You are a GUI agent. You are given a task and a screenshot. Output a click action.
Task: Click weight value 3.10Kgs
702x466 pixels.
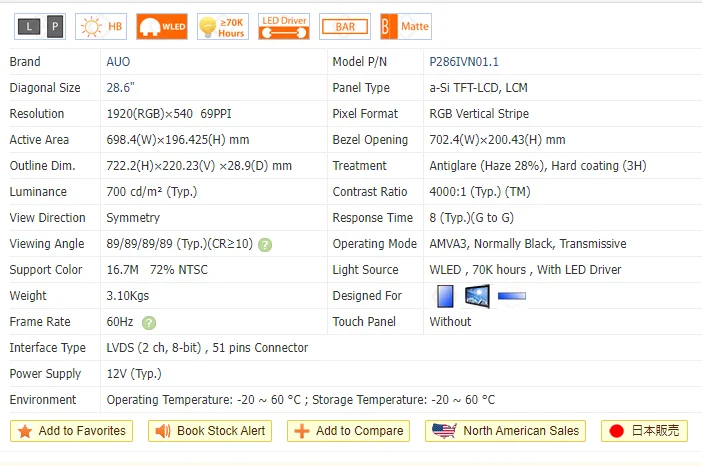(128, 295)
